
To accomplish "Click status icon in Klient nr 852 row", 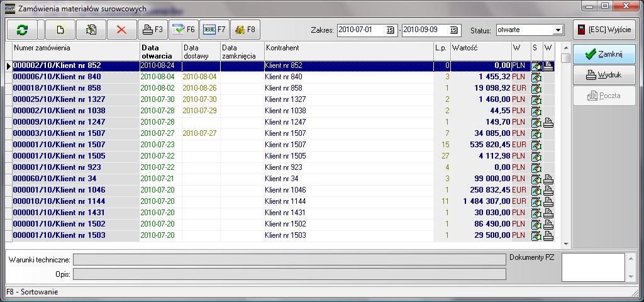I will pos(536,65).
